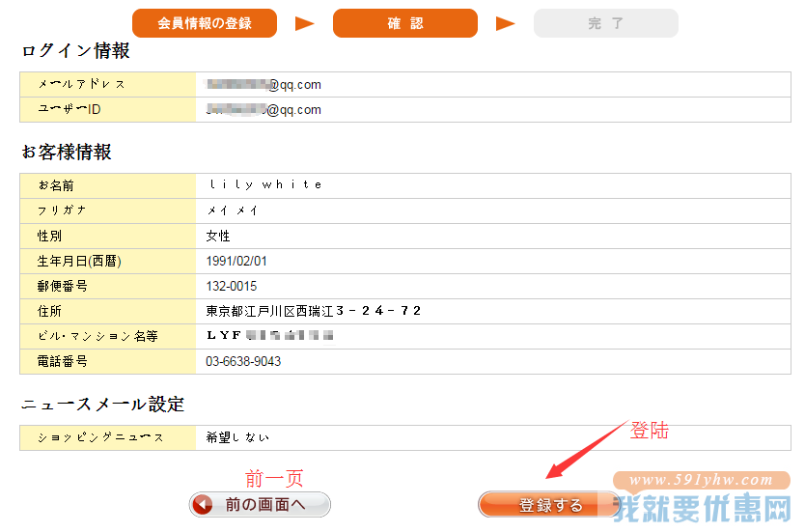Click the ショッピングニュース label cell

click(108, 438)
